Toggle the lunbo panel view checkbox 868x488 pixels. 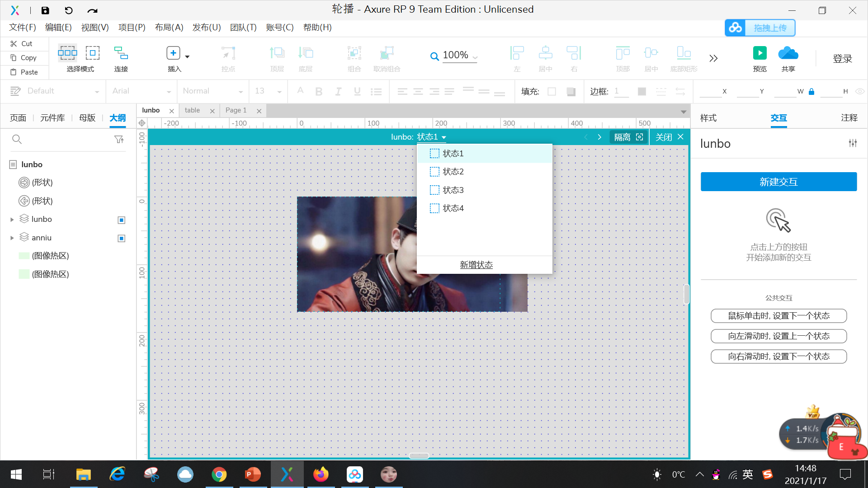(121, 220)
